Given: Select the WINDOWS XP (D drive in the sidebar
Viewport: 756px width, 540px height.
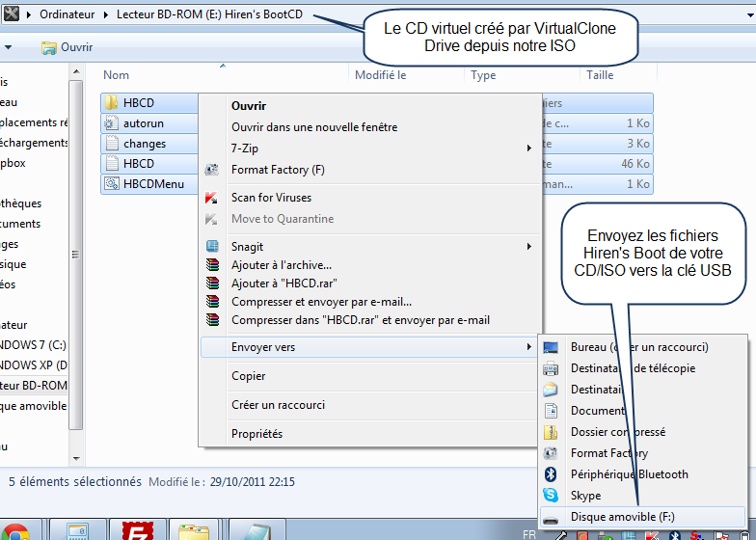Looking at the screenshot, I should (33, 365).
